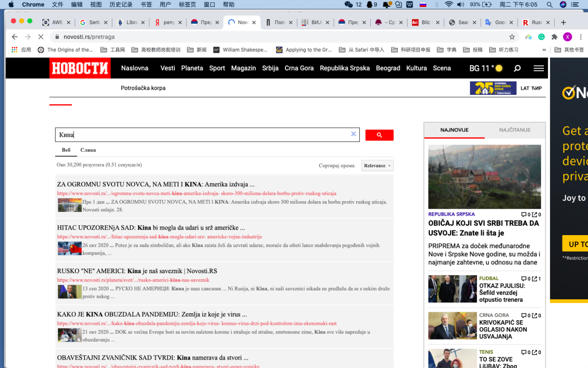Click the WeChat icon in the menu bar

pos(349,4)
